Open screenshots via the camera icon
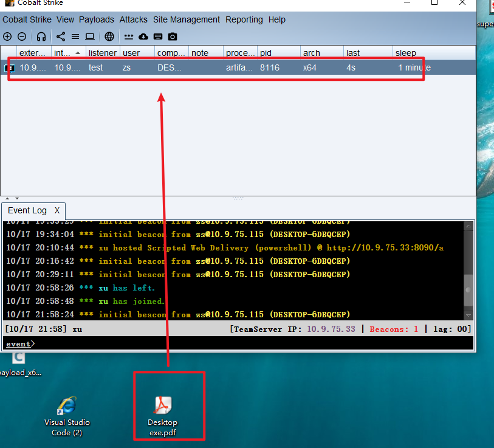 pyautogui.click(x=173, y=36)
